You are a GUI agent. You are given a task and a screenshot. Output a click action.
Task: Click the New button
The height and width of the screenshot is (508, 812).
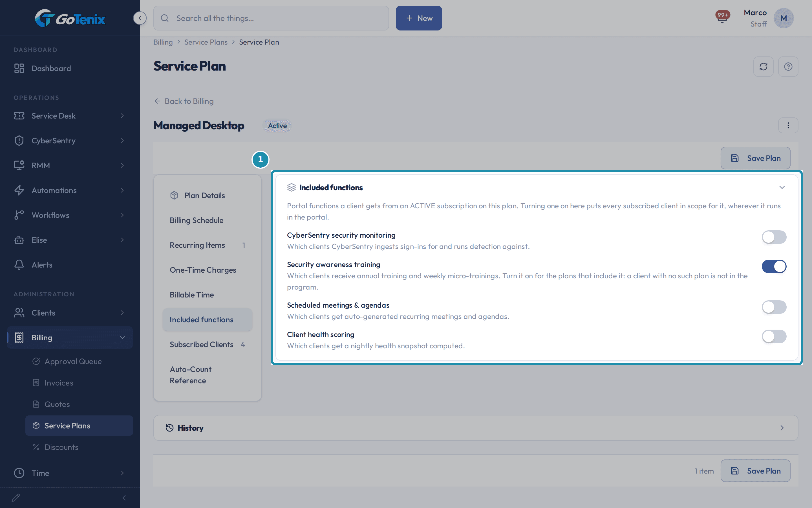(419, 18)
